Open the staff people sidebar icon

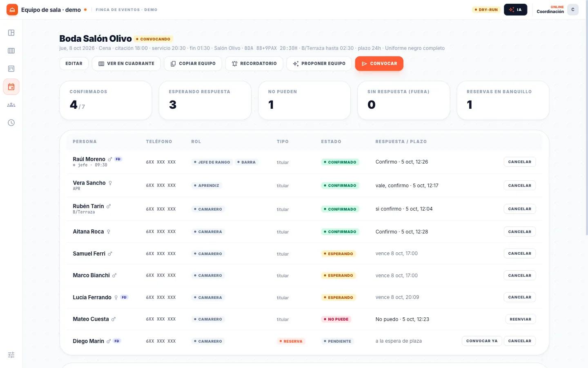click(11, 105)
